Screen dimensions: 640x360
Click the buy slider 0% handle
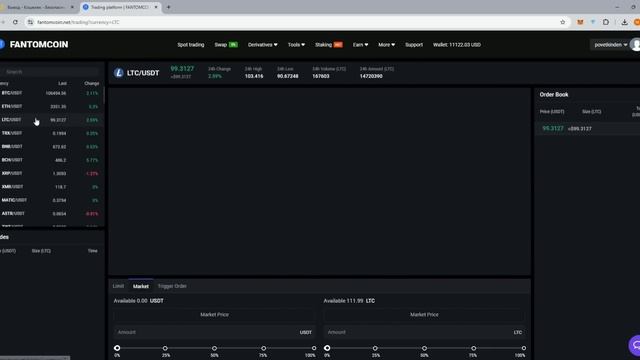(117, 348)
